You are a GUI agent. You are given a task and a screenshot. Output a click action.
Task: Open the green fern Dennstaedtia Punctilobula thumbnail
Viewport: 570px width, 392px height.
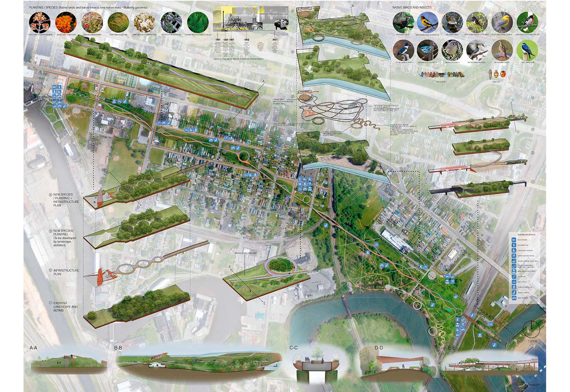point(198,22)
